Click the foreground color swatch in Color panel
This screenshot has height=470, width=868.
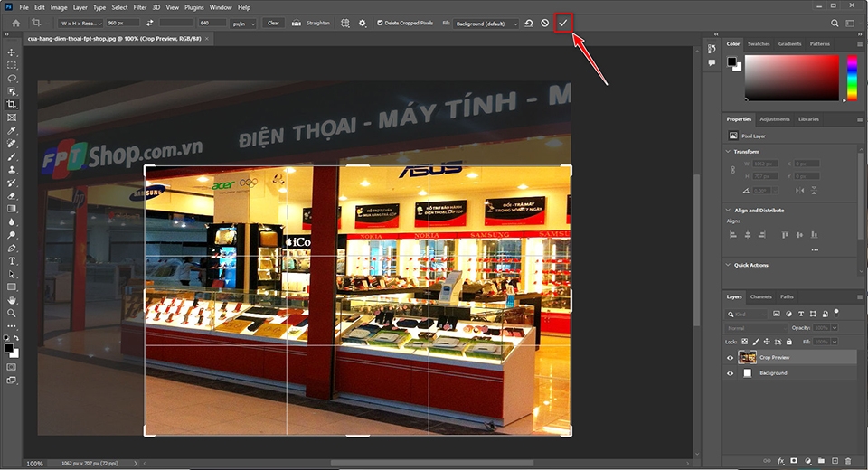tap(731, 61)
